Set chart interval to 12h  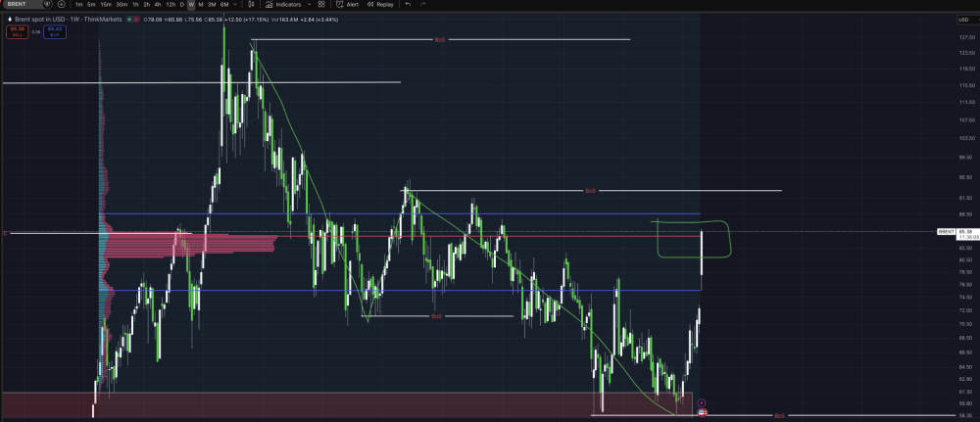[x=170, y=4]
